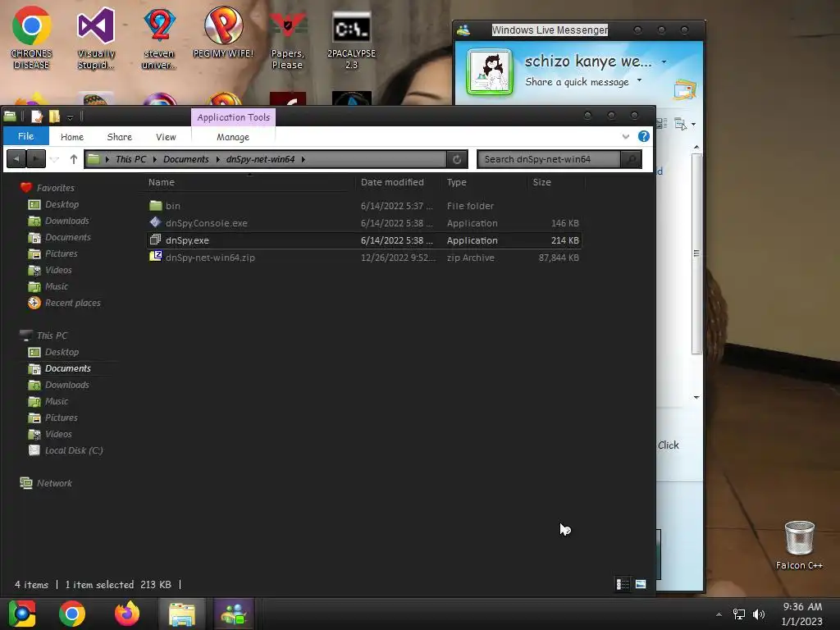Click the quick access New folder icon
The height and width of the screenshot is (630, 840).
[54, 116]
